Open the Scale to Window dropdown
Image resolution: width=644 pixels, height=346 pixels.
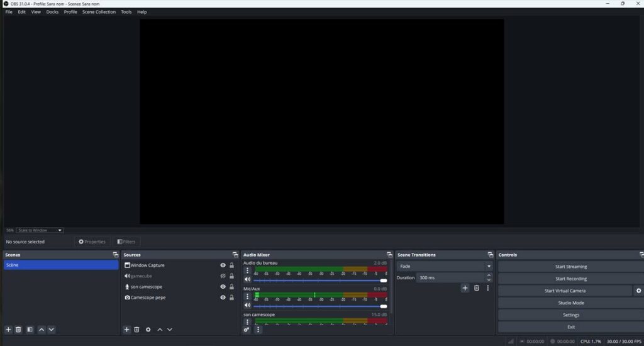(x=40, y=230)
